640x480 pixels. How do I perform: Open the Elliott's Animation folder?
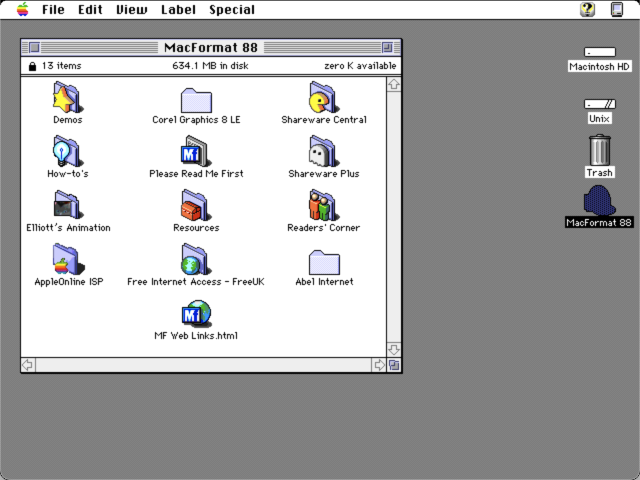pyautogui.click(x=68, y=205)
